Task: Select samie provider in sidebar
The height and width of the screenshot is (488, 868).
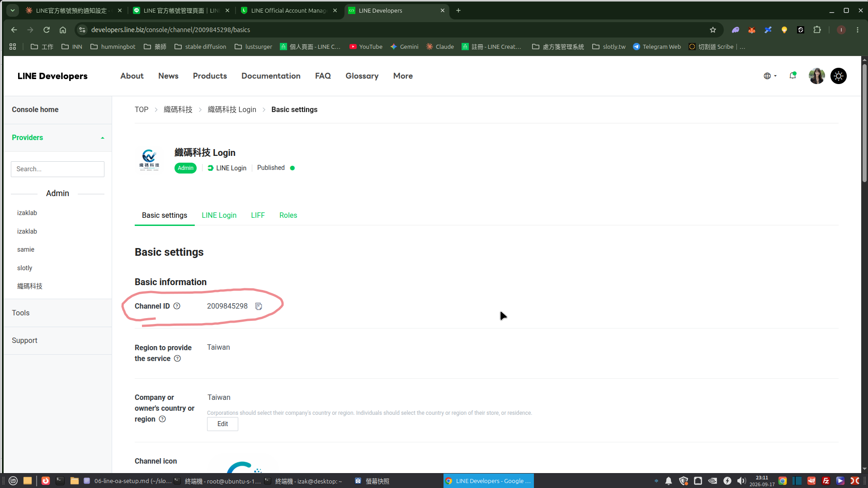Action: point(26,249)
